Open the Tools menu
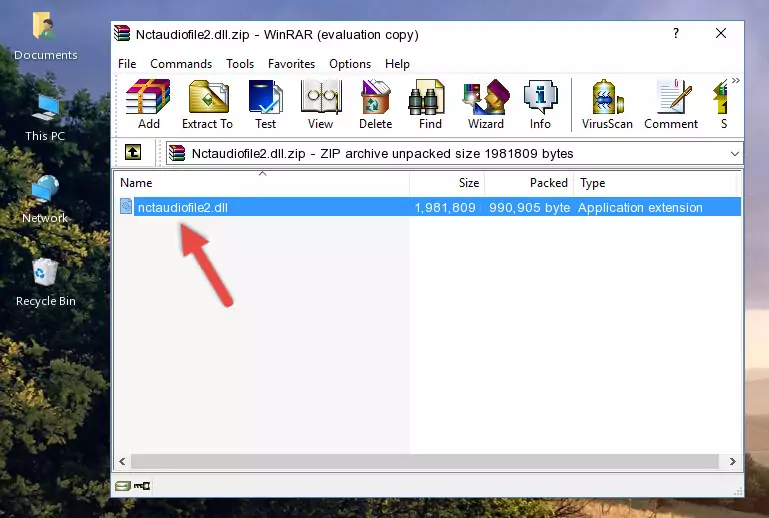The width and height of the screenshot is (769, 518). click(240, 64)
